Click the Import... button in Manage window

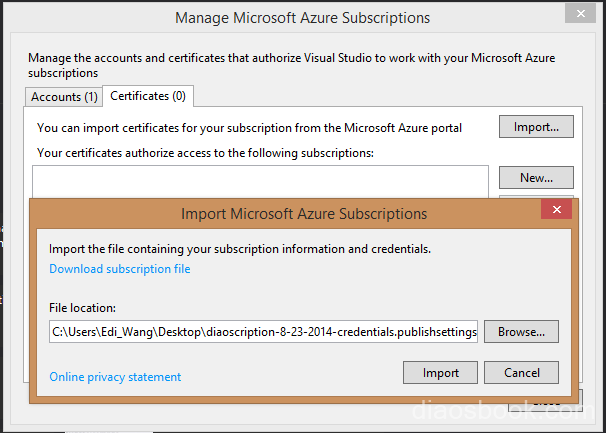click(536, 126)
